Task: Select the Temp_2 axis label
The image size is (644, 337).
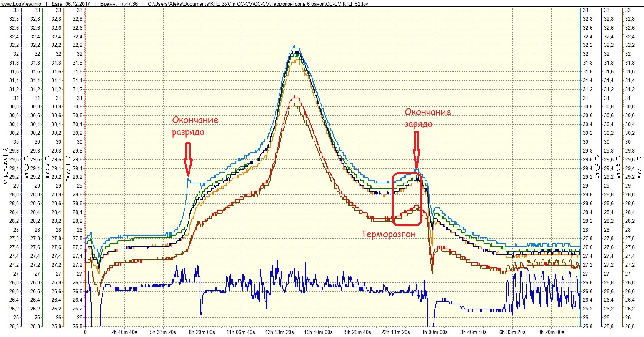Action: [47, 167]
